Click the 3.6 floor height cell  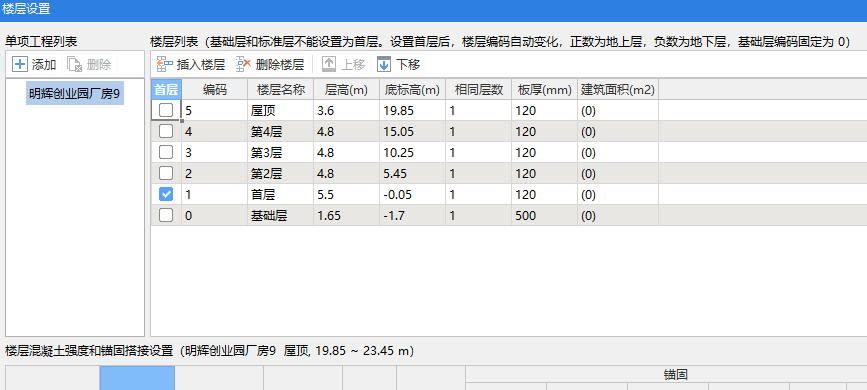pyautogui.click(x=347, y=110)
